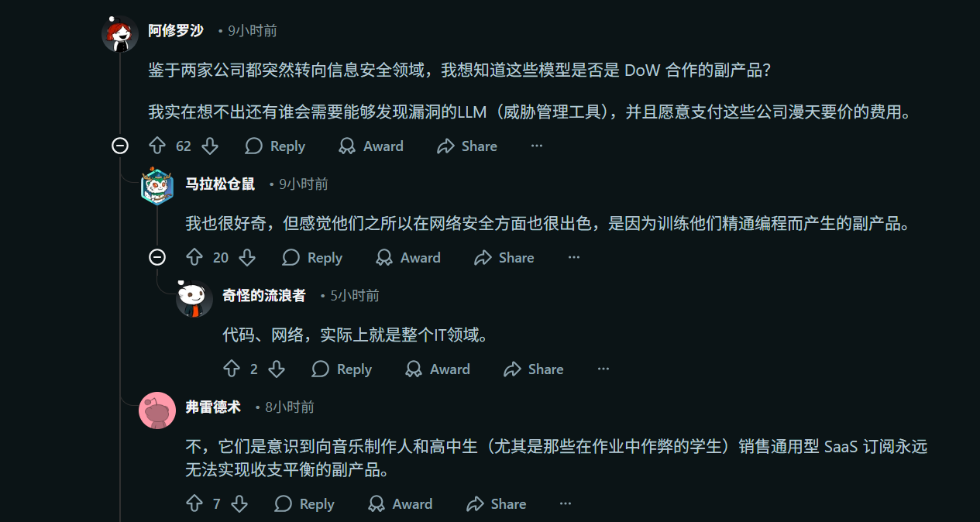This screenshot has height=522, width=980.
Task: Give an Award to 奇怪的流浪者's comment
Action: (438, 369)
